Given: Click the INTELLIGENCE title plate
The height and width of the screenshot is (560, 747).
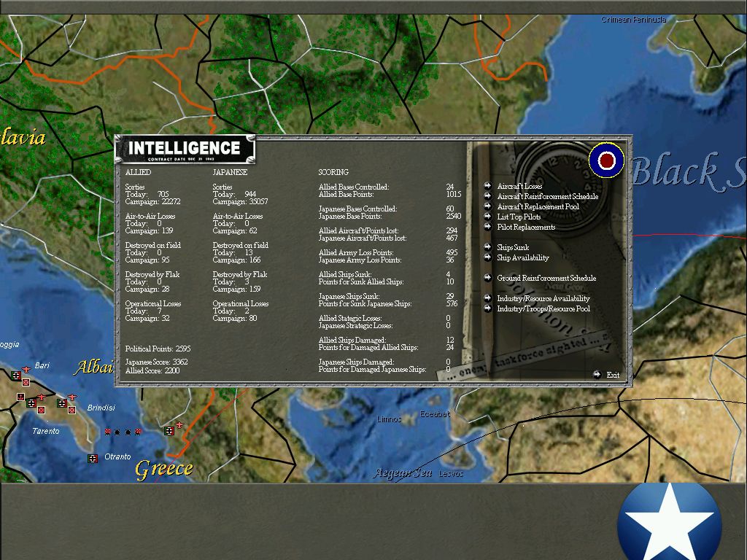Looking at the screenshot, I should tap(185, 149).
